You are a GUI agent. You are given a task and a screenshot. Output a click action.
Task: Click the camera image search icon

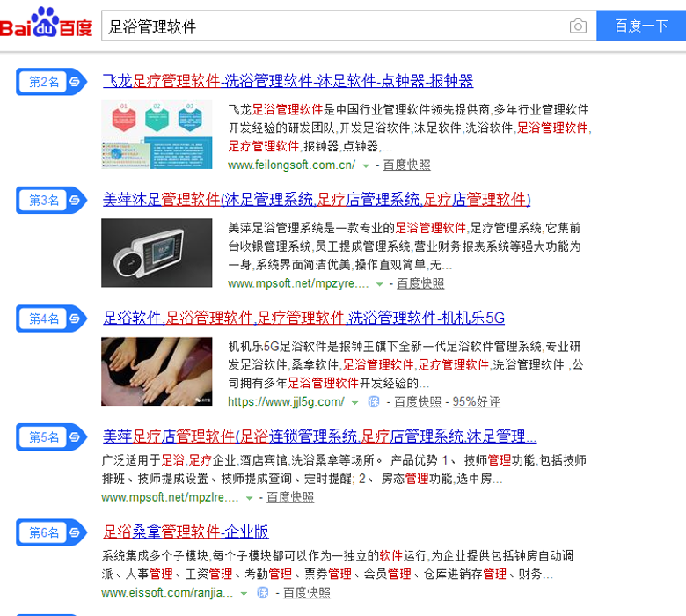(578, 26)
